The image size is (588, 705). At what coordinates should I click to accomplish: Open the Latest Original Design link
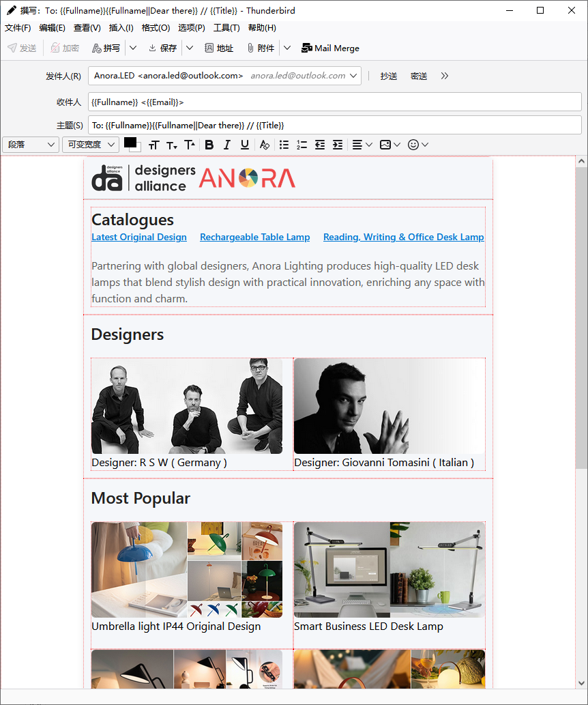pos(139,237)
